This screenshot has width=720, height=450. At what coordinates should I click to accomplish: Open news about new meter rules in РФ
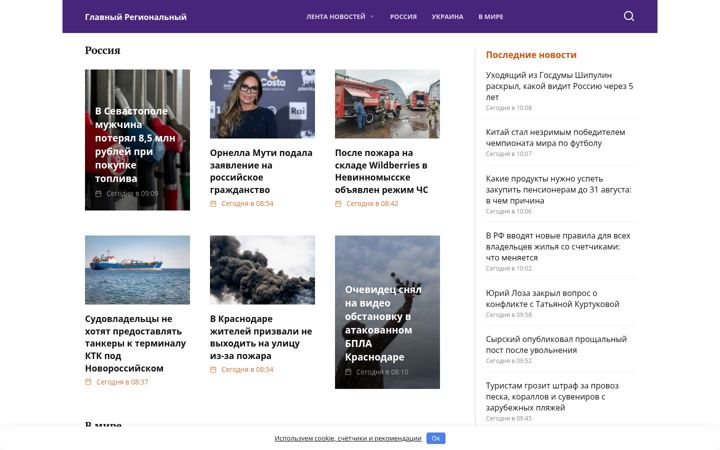point(558,247)
